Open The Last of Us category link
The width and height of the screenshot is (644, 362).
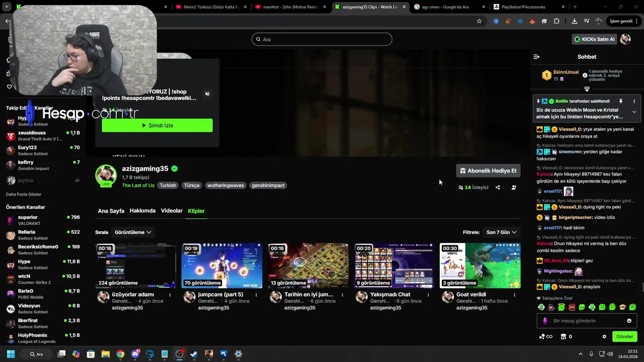tap(138, 186)
